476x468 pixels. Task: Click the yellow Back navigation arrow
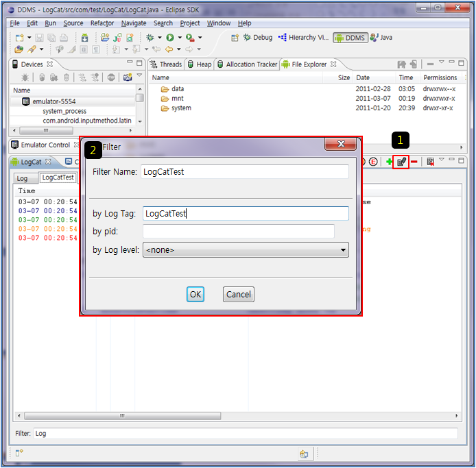(169, 49)
